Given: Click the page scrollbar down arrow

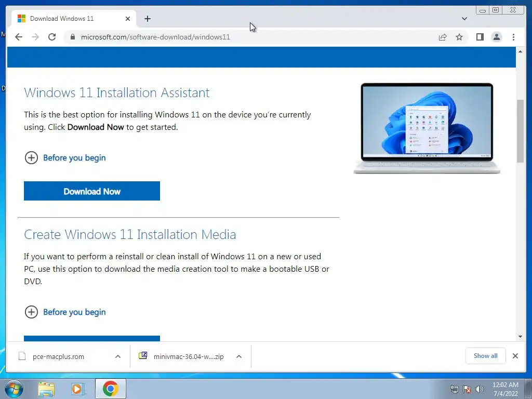Looking at the screenshot, I should coord(520,337).
